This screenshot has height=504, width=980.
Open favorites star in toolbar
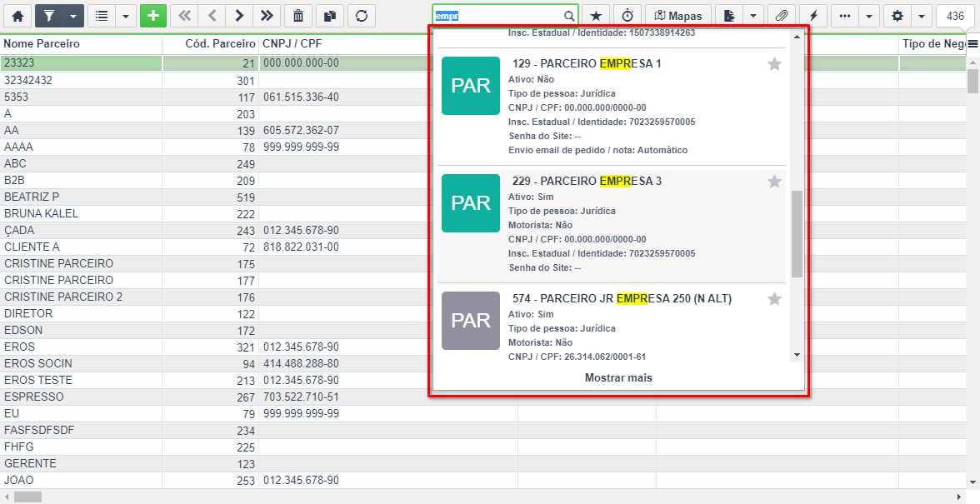click(596, 16)
